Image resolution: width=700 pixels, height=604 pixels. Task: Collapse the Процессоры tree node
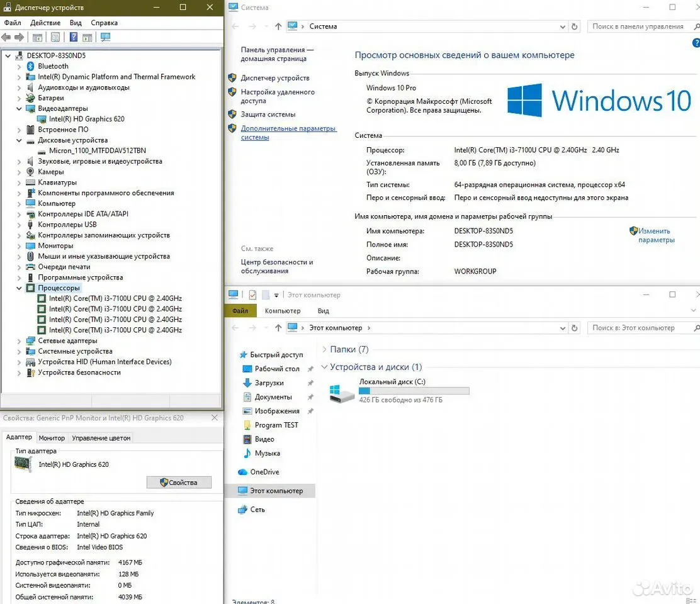[x=19, y=288]
